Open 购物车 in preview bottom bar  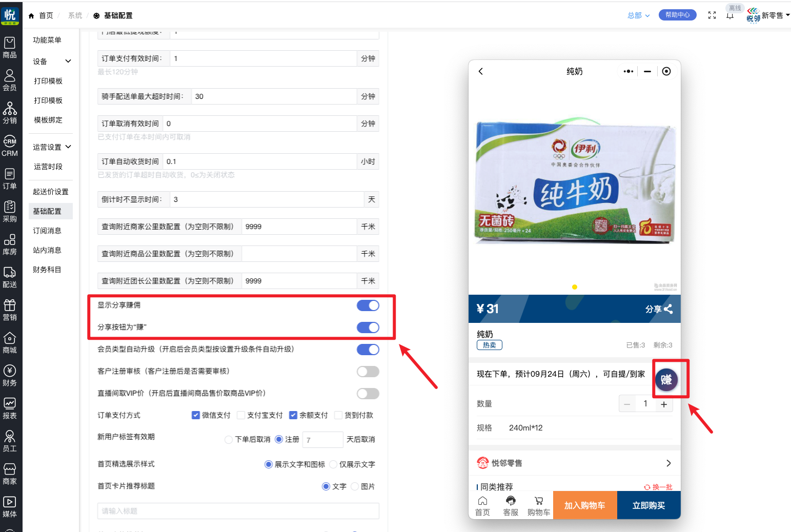(x=539, y=506)
